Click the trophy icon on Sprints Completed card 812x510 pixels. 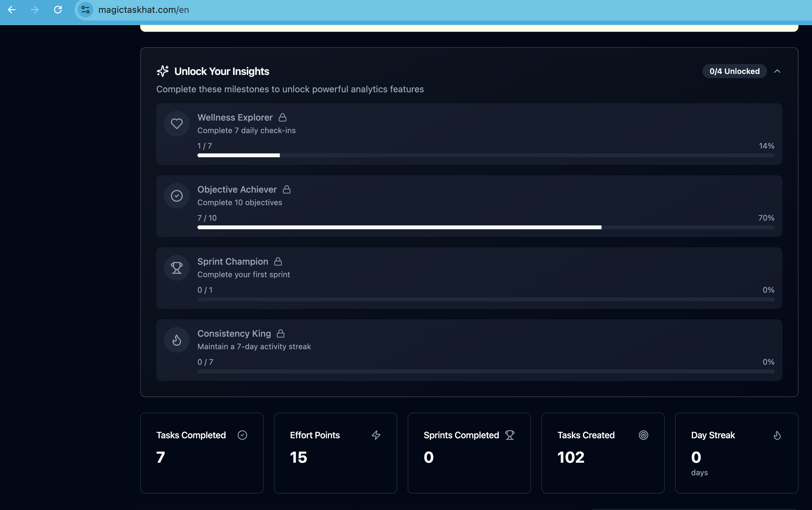click(x=510, y=435)
